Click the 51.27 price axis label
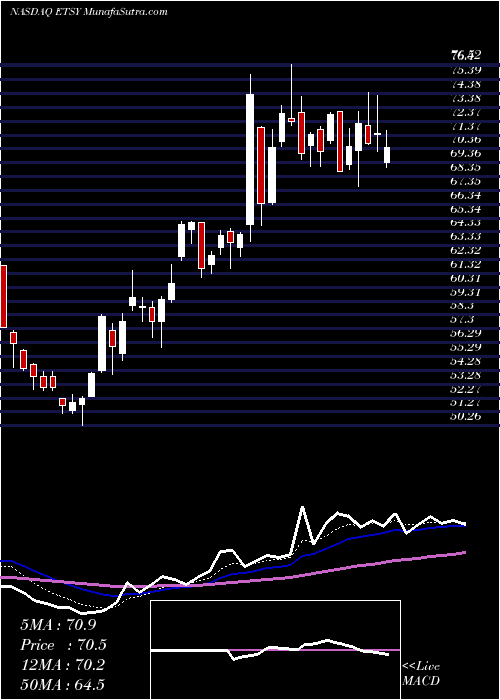500x700 pixels. [466, 402]
